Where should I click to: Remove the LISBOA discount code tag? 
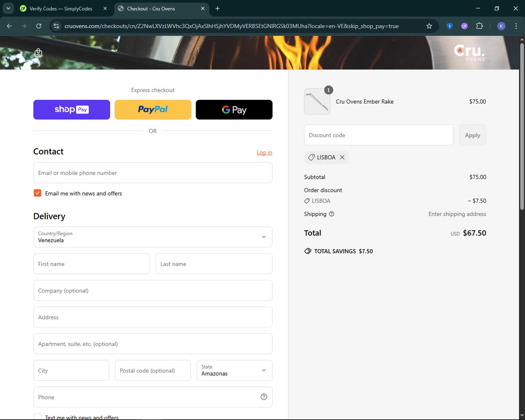coord(342,157)
